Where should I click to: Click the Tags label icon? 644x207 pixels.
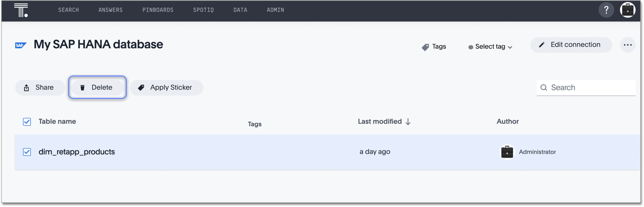click(x=426, y=47)
